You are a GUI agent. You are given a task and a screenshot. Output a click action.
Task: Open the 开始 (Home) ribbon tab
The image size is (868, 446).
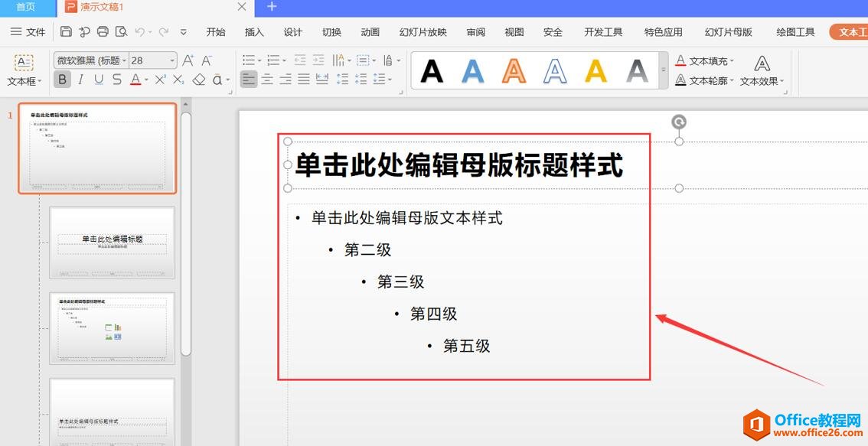(216, 32)
